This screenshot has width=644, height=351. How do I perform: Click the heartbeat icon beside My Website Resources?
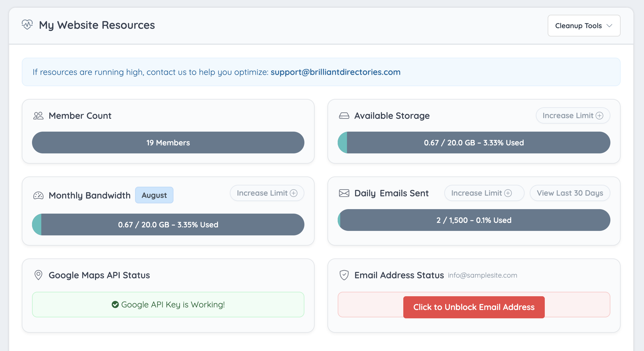tap(27, 25)
